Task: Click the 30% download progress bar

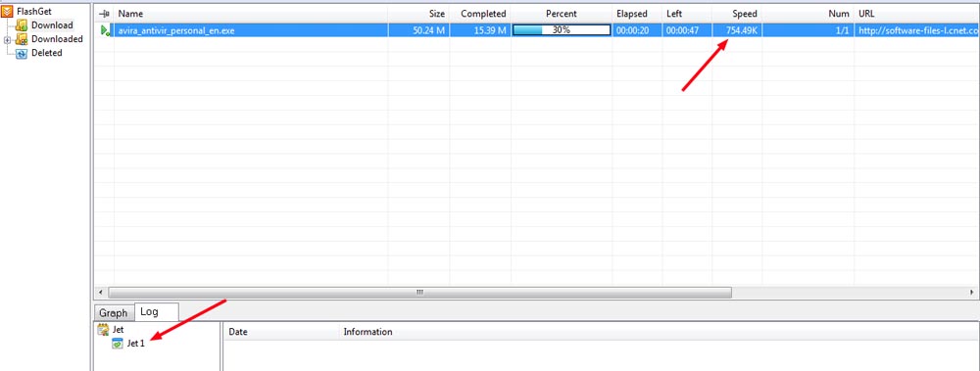Action: point(562,30)
